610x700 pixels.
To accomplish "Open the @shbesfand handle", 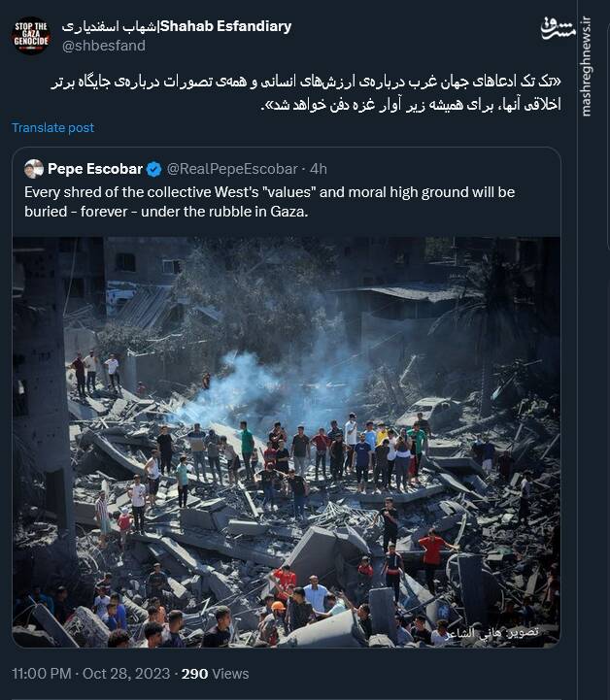I will [x=104, y=46].
